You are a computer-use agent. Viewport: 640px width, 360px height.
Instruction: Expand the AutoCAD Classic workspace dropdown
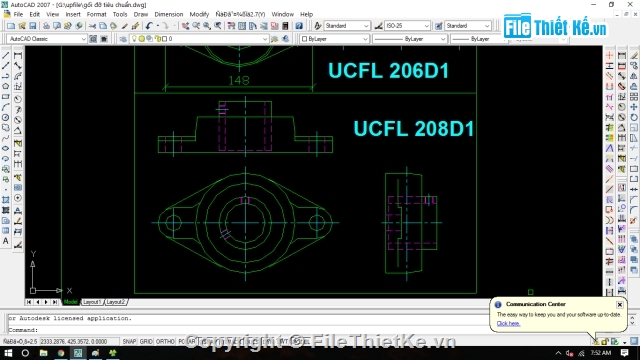[x=47, y=39]
